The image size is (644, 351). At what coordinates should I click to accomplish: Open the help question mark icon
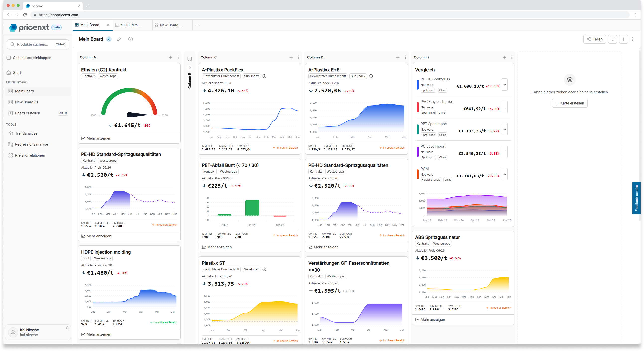click(x=131, y=39)
